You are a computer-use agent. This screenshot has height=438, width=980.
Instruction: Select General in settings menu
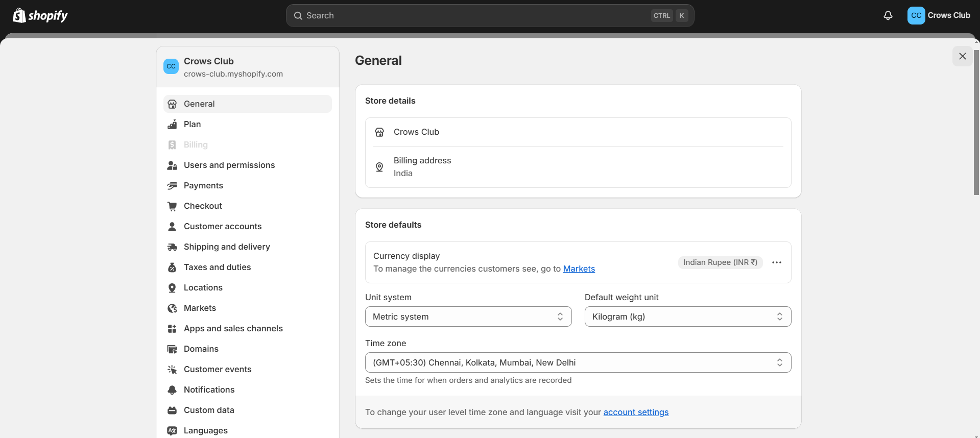coord(248,104)
